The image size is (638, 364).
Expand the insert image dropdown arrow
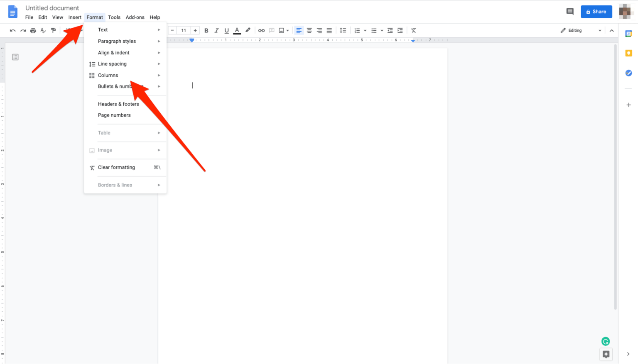[288, 30]
